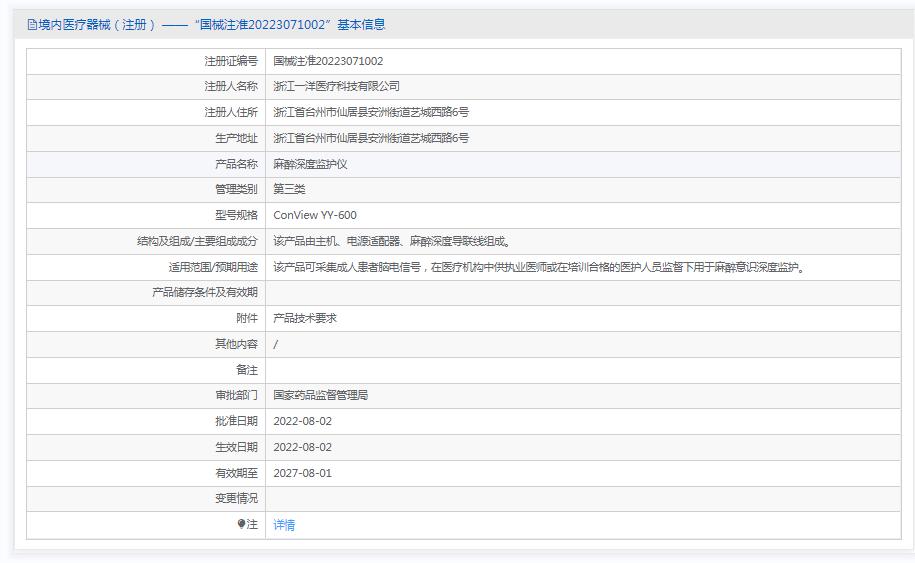Click the 有效期至 label

tap(236, 473)
